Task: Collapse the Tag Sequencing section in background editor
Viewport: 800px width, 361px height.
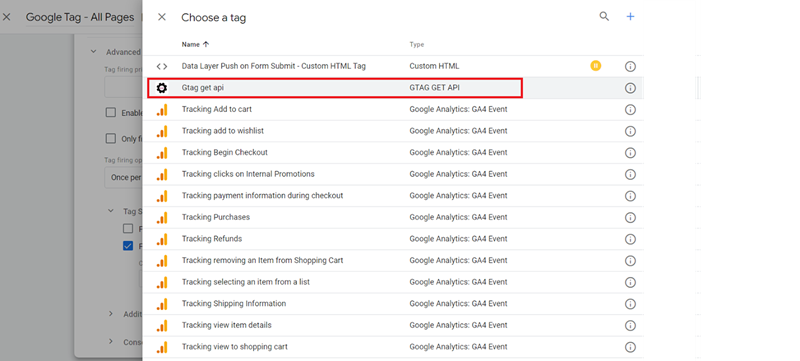Action: coord(111,211)
